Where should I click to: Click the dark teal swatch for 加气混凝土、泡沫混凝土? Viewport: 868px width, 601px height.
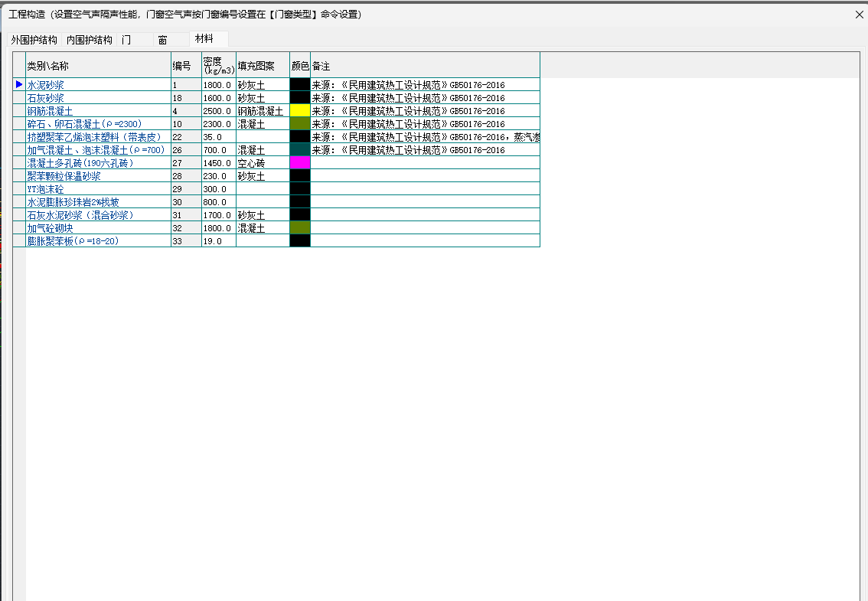(x=300, y=150)
